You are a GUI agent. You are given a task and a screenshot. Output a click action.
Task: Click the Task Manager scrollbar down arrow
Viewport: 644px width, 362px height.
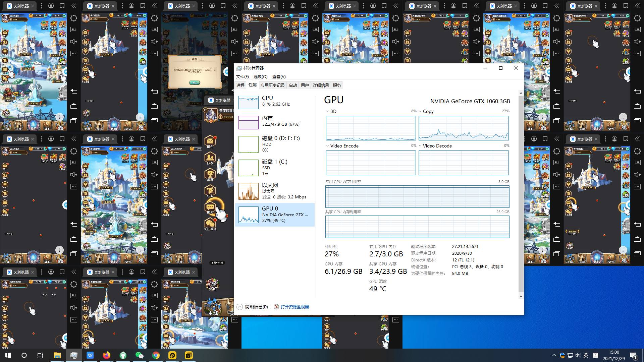(x=521, y=296)
